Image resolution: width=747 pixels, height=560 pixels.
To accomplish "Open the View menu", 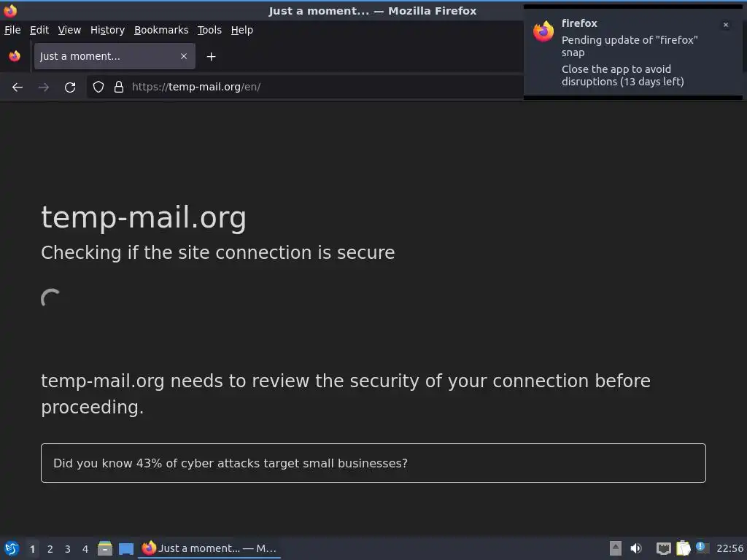I will [x=69, y=30].
